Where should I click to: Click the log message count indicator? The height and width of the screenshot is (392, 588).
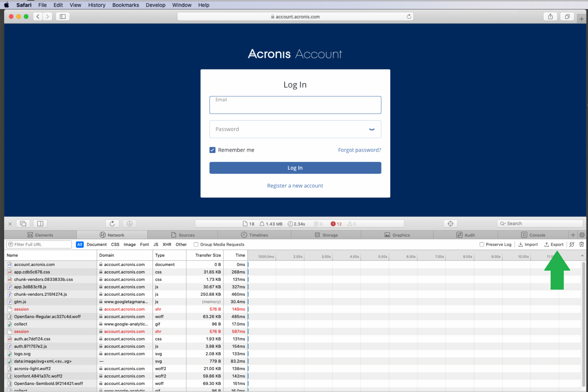pyautogui.click(x=318, y=224)
